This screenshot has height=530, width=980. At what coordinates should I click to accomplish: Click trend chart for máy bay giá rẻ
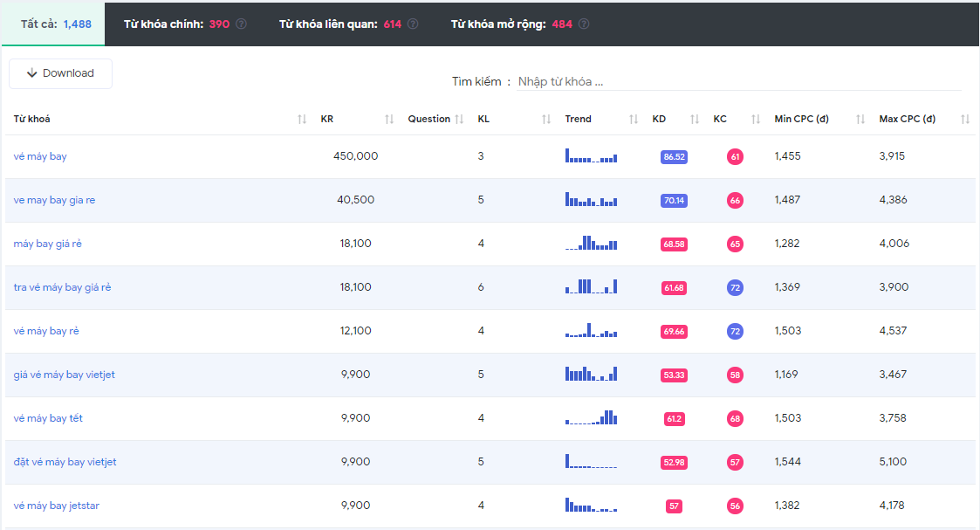[x=592, y=243]
